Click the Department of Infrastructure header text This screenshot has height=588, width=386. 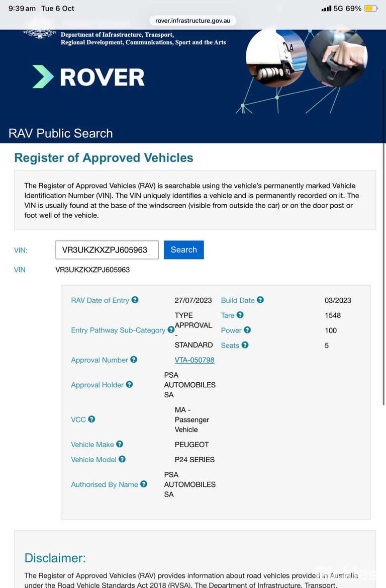[144, 38]
